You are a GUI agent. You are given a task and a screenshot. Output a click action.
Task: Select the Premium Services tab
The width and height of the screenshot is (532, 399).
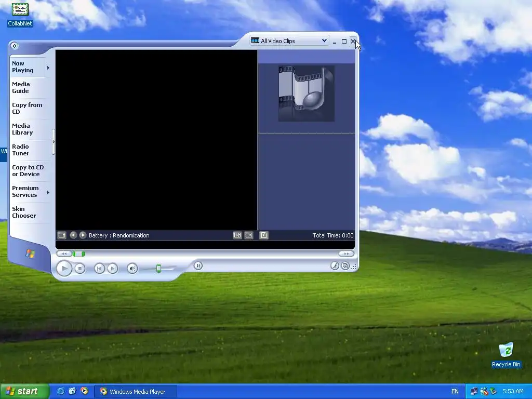pos(27,191)
